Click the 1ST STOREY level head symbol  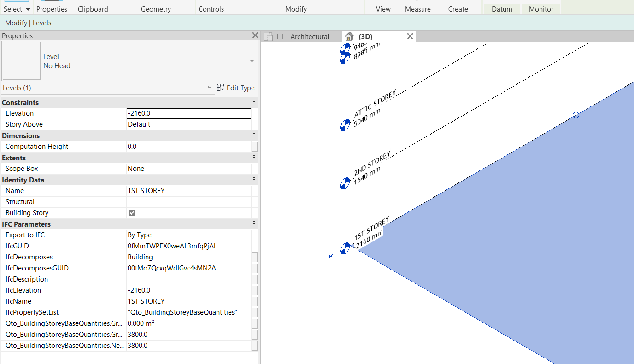click(x=345, y=249)
